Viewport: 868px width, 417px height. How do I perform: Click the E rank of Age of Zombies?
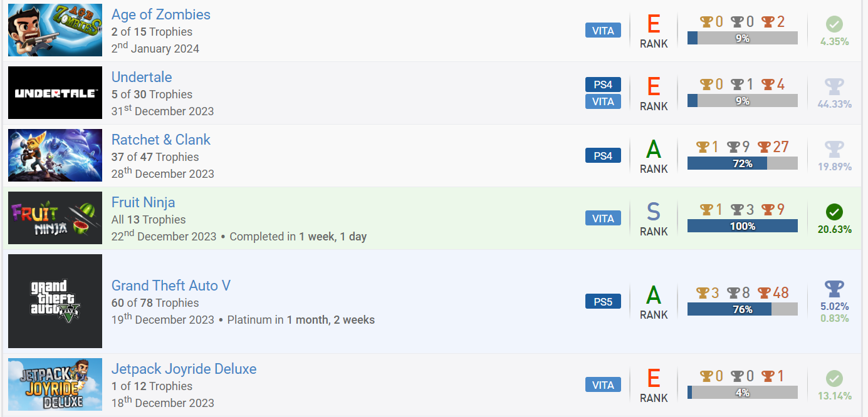[x=654, y=24]
